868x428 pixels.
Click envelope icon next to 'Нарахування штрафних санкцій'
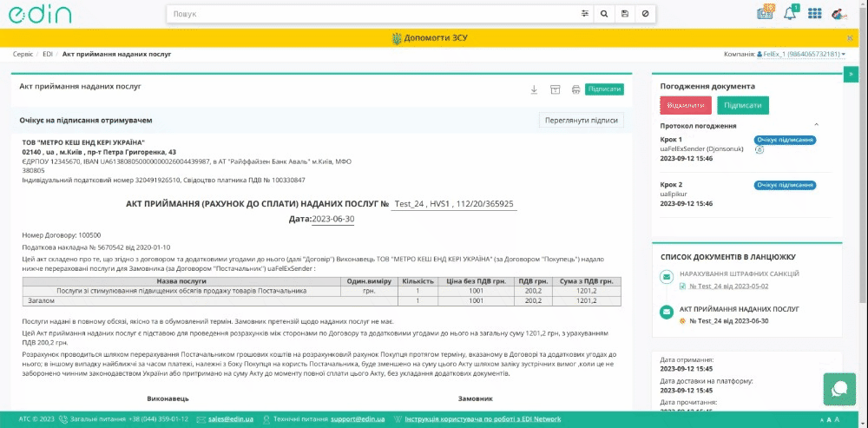tap(667, 276)
